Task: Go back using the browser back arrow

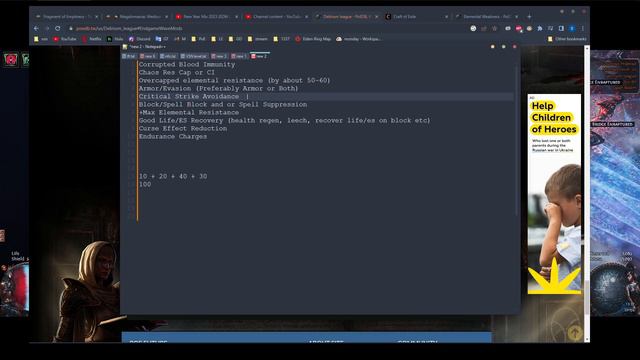Action: (36, 29)
